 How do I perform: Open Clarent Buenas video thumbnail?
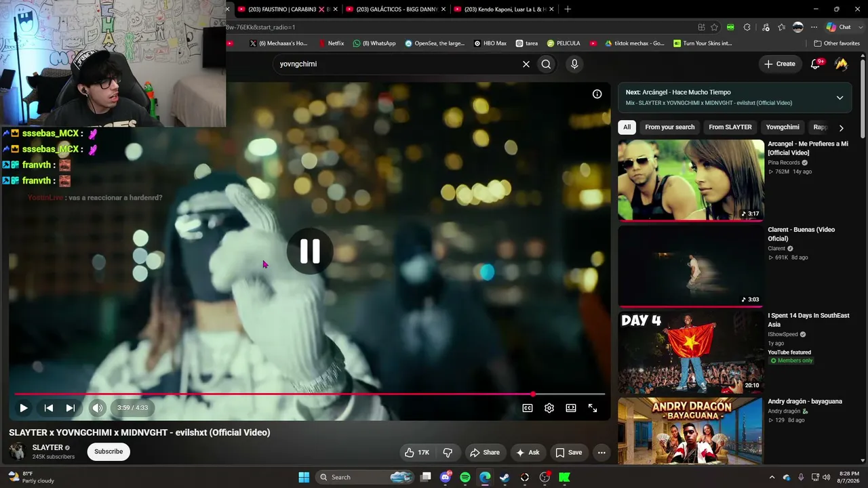[691, 266]
